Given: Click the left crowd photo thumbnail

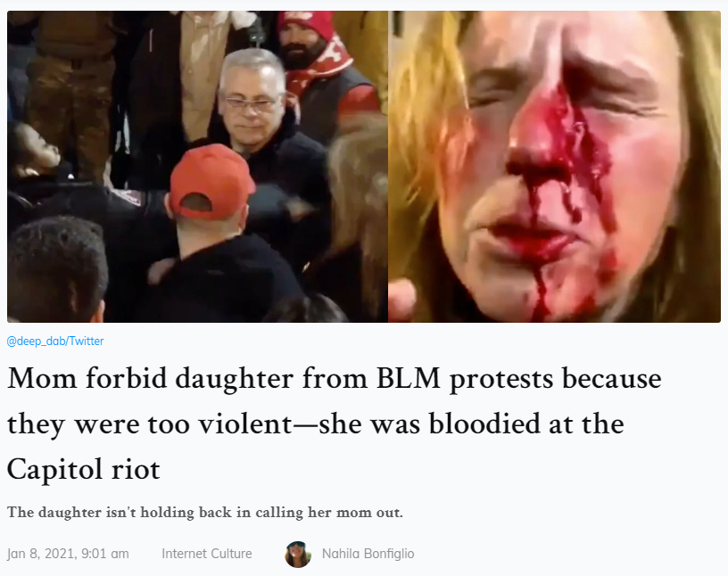Looking at the screenshot, I should 197,167.
